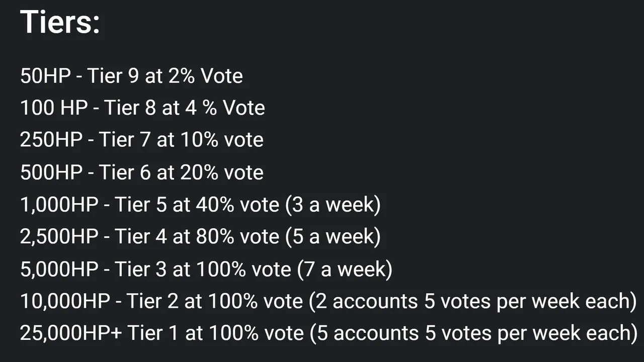Click the 100 HP Tier 8 line
The height and width of the screenshot is (362, 644).
click(142, 108)
